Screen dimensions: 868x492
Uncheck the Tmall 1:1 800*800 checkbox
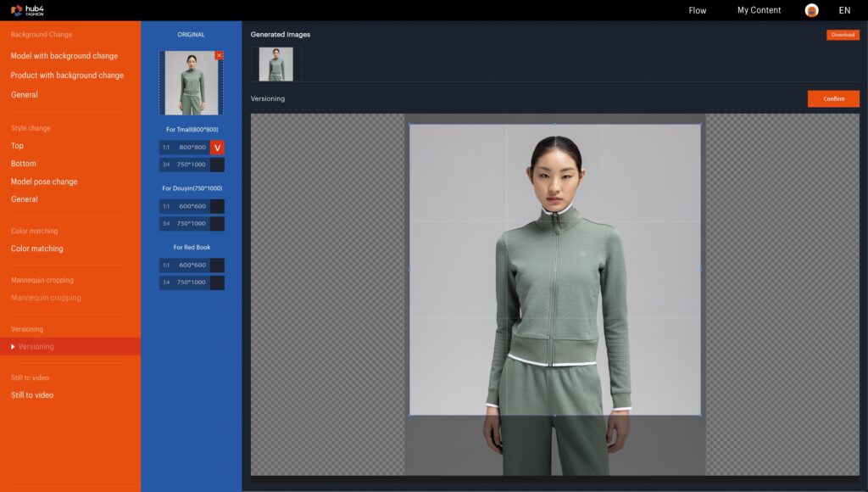pyautogui.click(x=217, y=148)
